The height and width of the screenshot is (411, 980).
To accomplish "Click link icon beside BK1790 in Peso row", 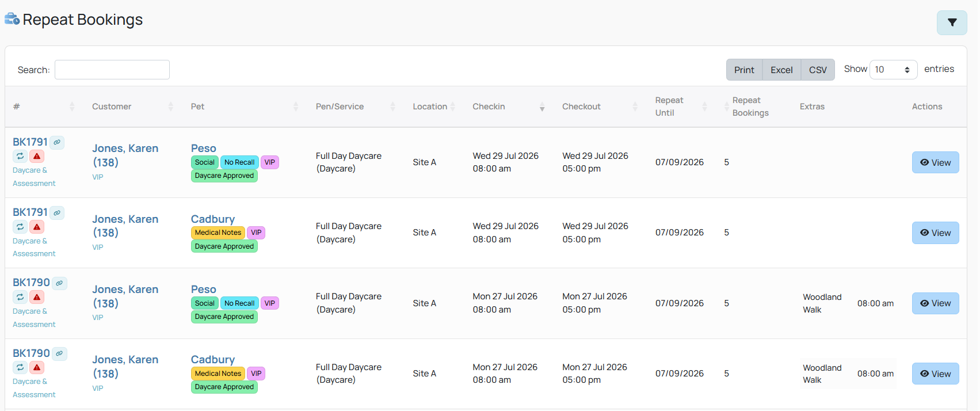I will tap(59, 283).
